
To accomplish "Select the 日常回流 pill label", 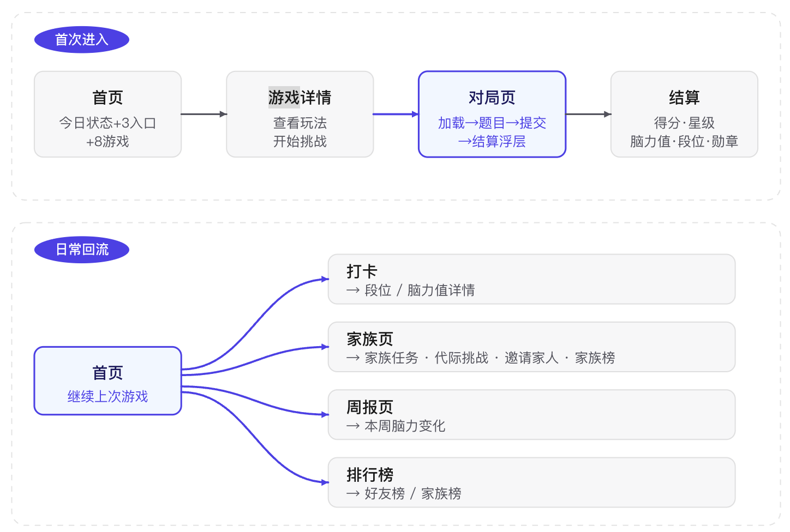I will coord(82,250).
